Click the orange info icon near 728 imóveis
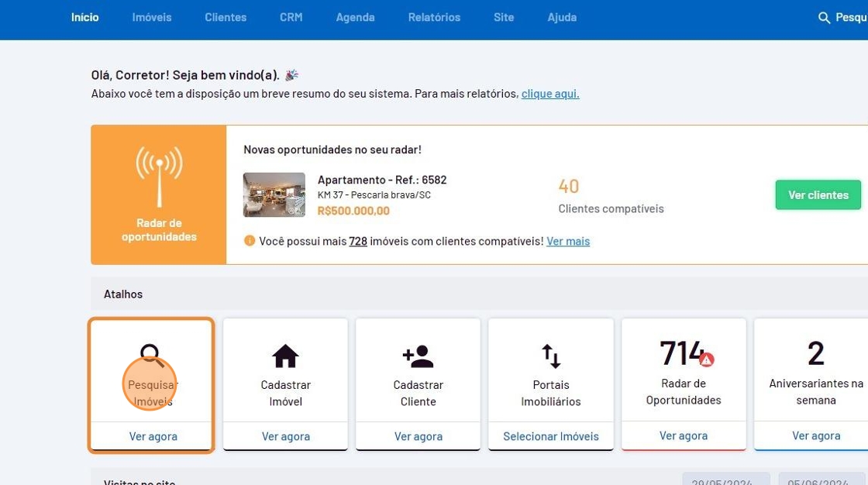The height and width of the screenshot is (485, 868). (250, 241)
